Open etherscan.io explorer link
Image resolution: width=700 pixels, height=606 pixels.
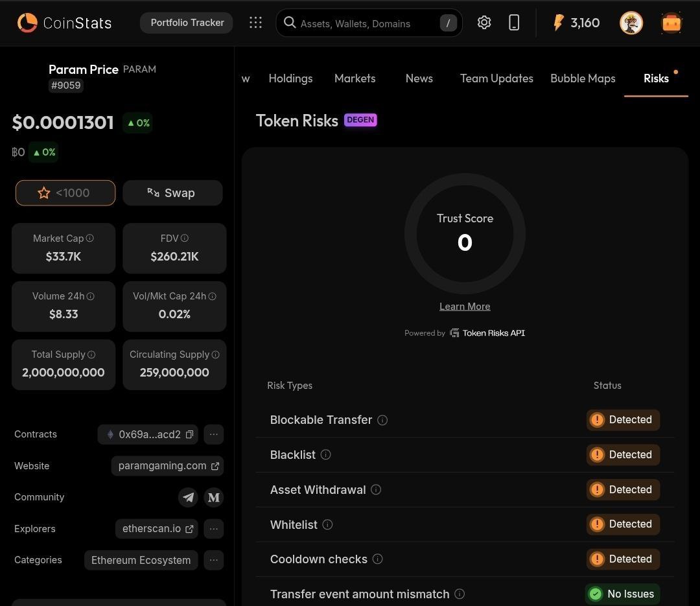[157, 529]
